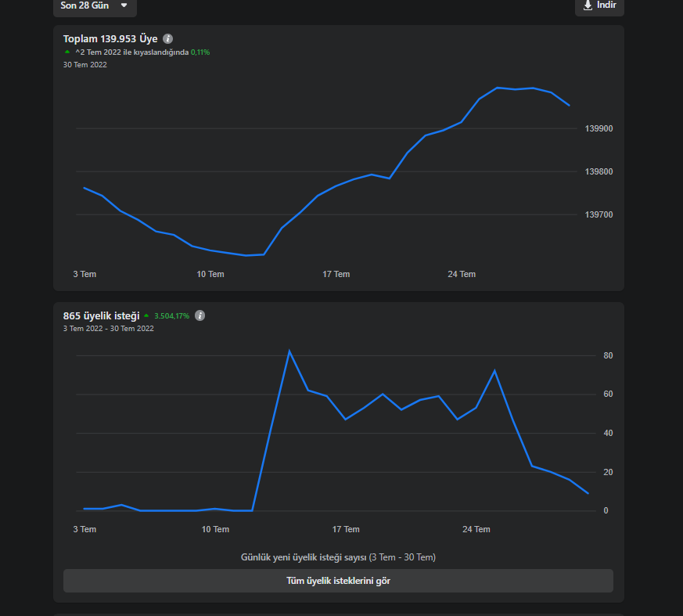Click the 24 Tem label on the requests chart

476,529
